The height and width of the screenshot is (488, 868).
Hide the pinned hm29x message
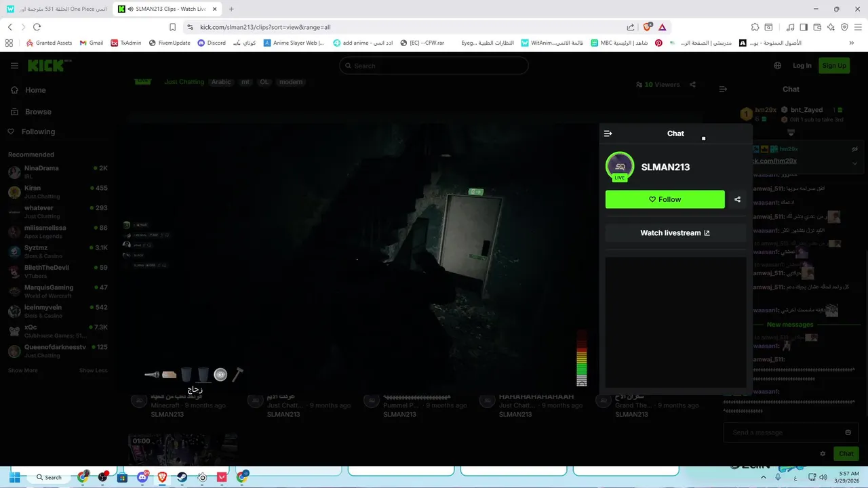[854, 149]
